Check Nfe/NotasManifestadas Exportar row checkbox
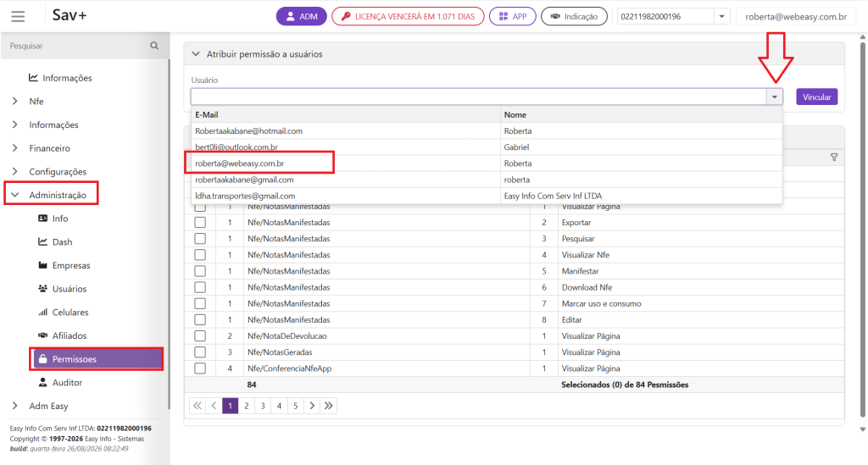Screen dimensions: 868x465 point(200,222)
